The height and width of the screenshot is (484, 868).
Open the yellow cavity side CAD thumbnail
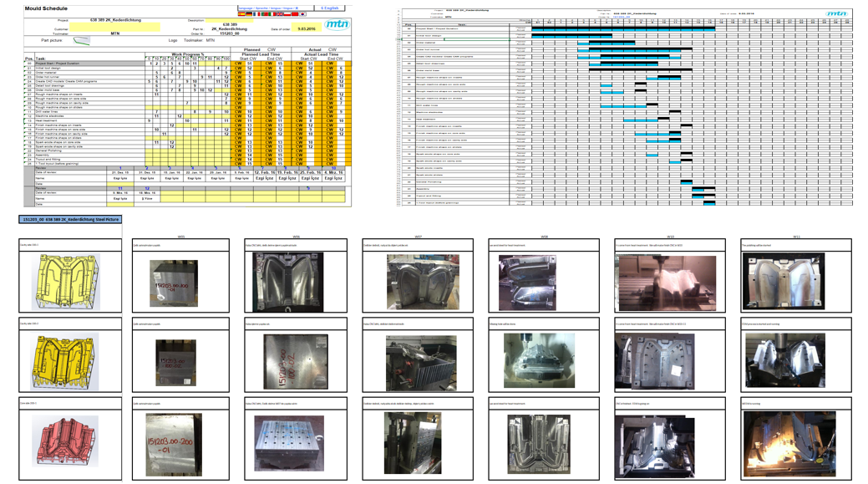67,281
